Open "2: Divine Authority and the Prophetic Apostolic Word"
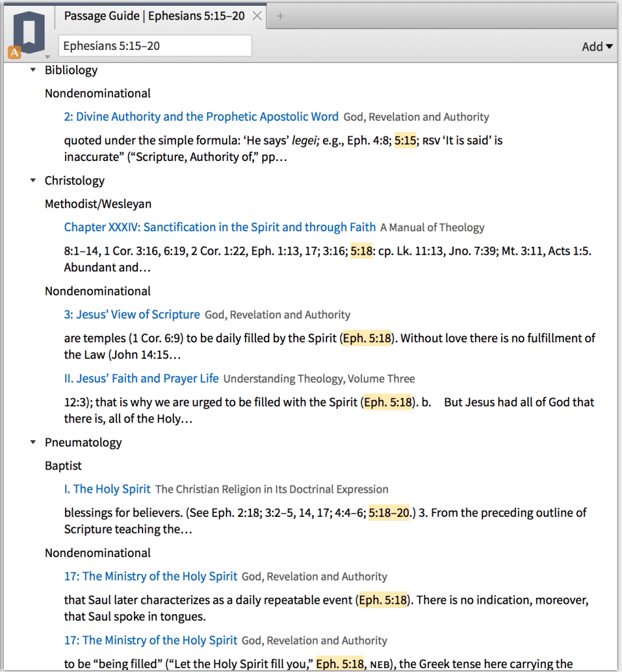 202,116
